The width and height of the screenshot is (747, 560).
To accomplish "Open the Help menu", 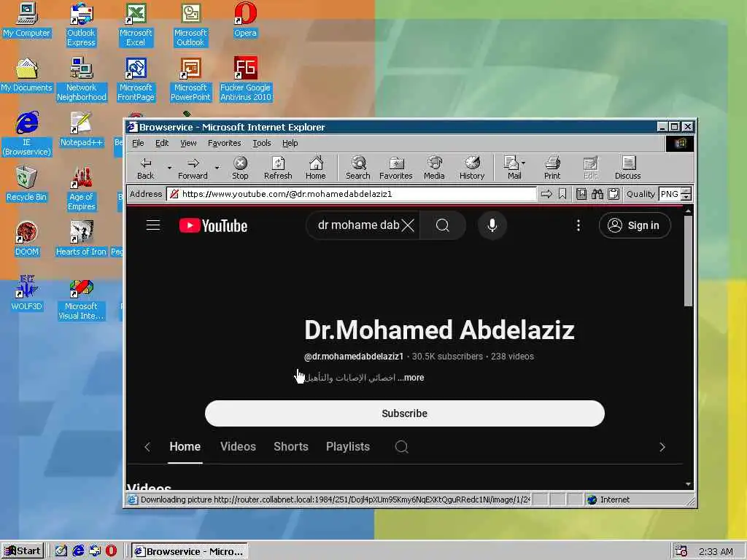I will coord(290,143).
